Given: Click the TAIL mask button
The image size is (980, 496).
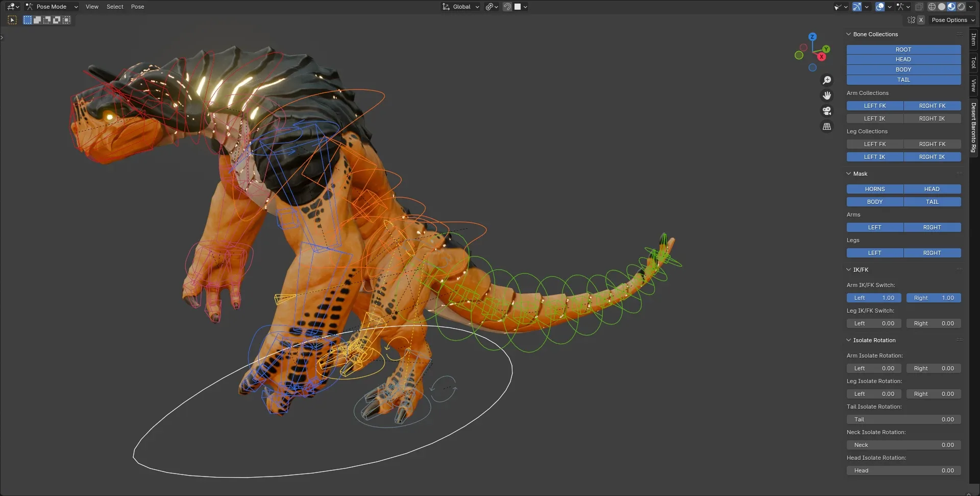Looking at the screenshot, I should pos(932,202).
